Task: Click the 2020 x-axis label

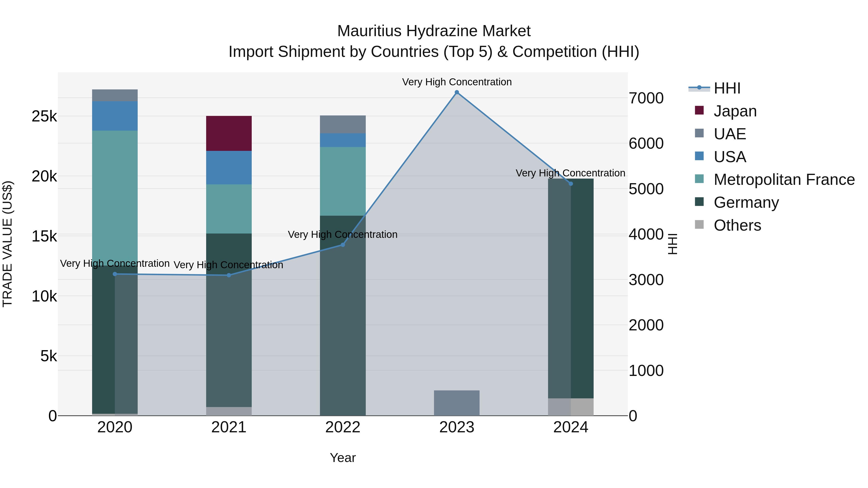Action: click(x=115, y=427)
